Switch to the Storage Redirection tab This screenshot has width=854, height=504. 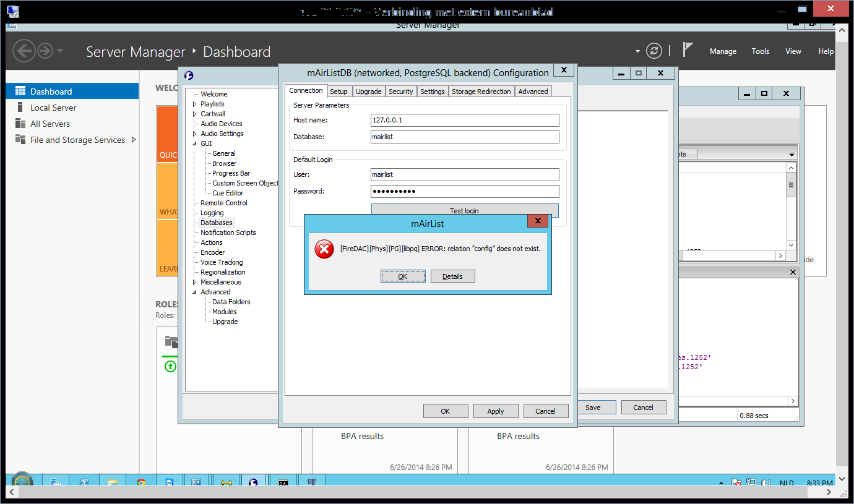481,91
